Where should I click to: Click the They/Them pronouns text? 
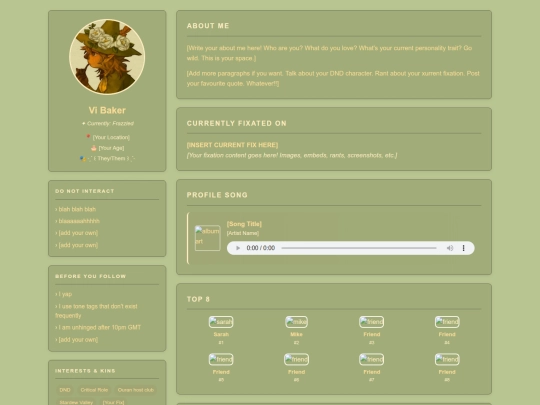pyautogui.click(x=111, y=158)
